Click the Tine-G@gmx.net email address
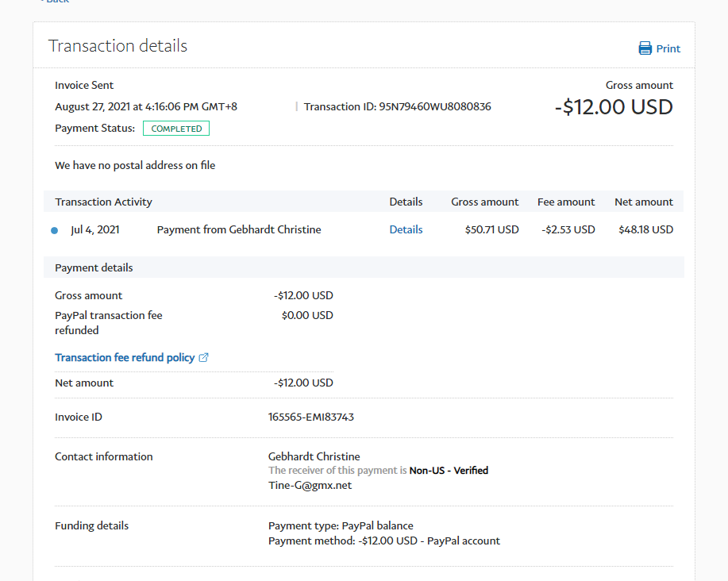 tap(310, 485)
